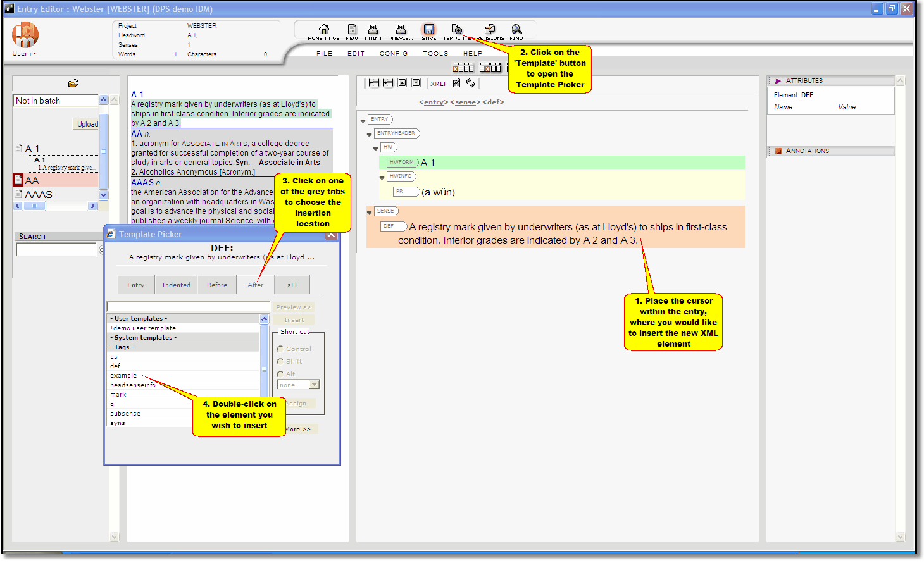Open the Template Picker via the Template icon
924x563 pixels.
point(457,29)
